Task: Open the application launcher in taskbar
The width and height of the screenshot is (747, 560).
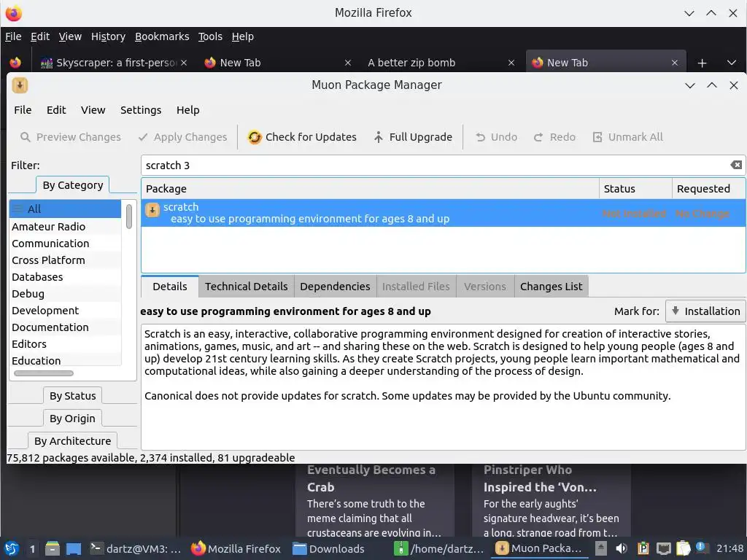Action: 12,548
